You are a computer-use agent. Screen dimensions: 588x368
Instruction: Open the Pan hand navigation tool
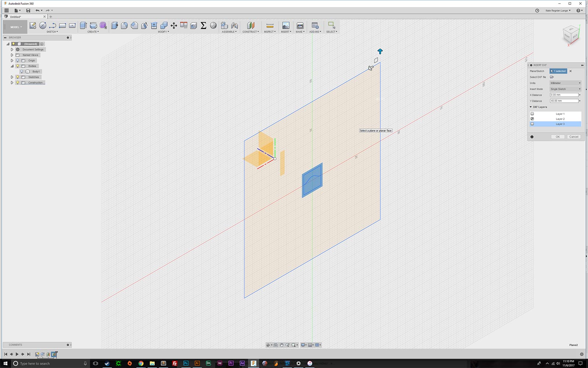282,345
